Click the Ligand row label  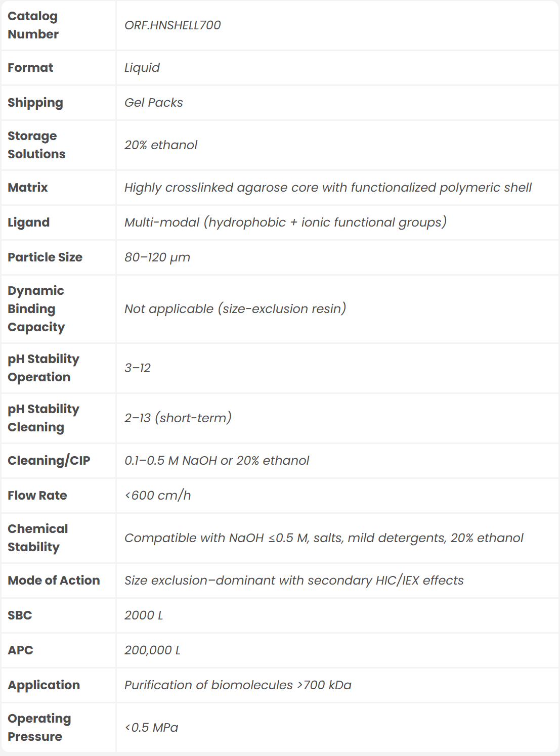coord(29,223)
